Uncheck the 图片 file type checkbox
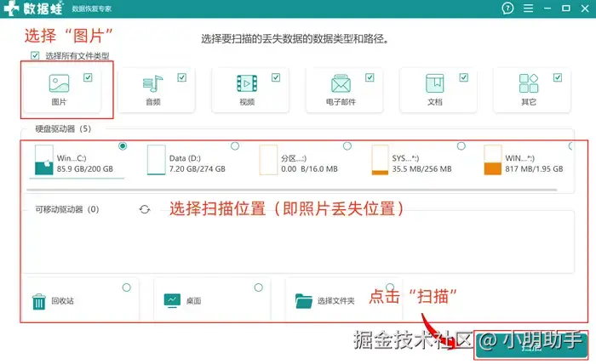Viewport: 596px width, 364px height. point(88,77)
